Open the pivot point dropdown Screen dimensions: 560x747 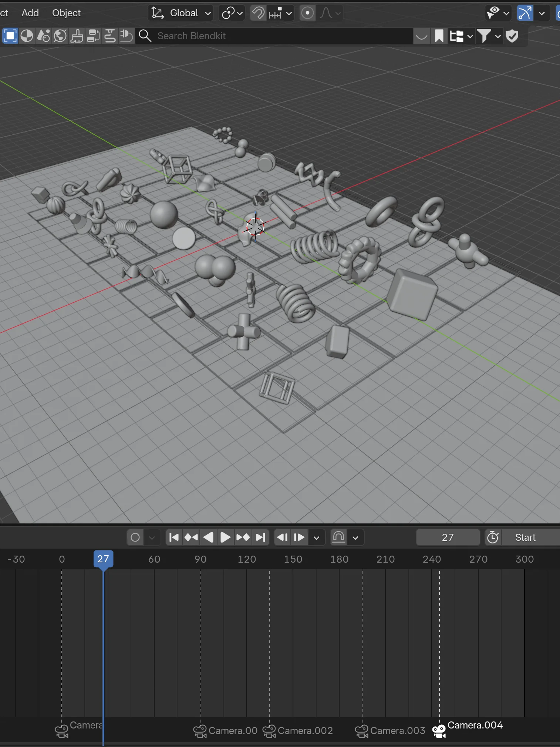click(x=232, y=13)
